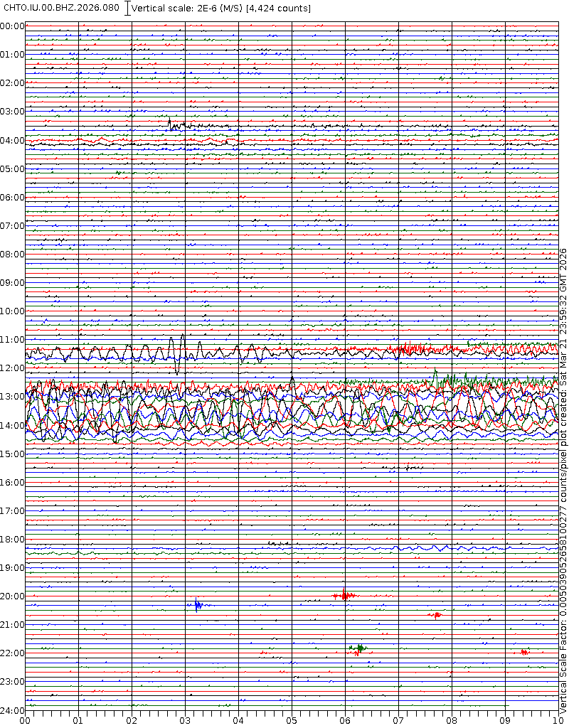Click minute label 00 on bottom axis

pos(25,720)
